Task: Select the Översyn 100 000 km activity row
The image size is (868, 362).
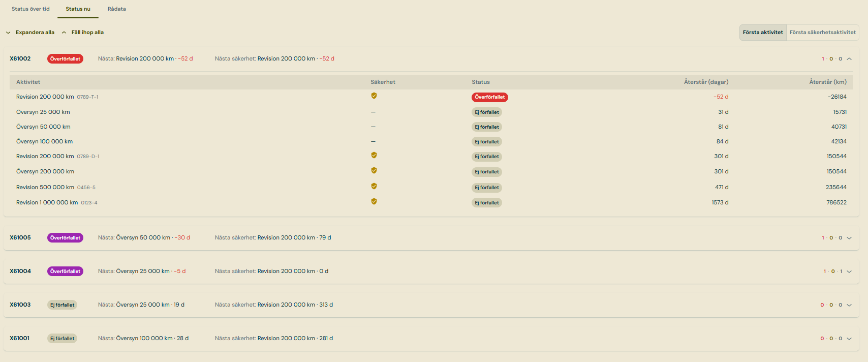Action: click(x=431, y=141)
